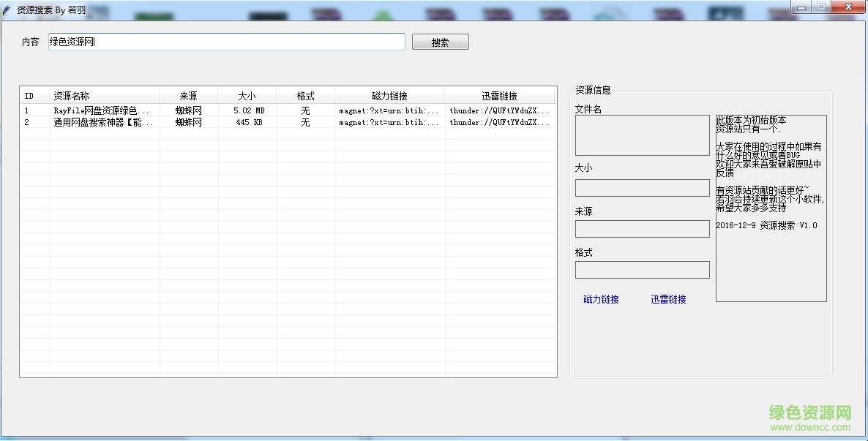Focus the 大小 field in 资源信息 panel

tap(642, 188)
